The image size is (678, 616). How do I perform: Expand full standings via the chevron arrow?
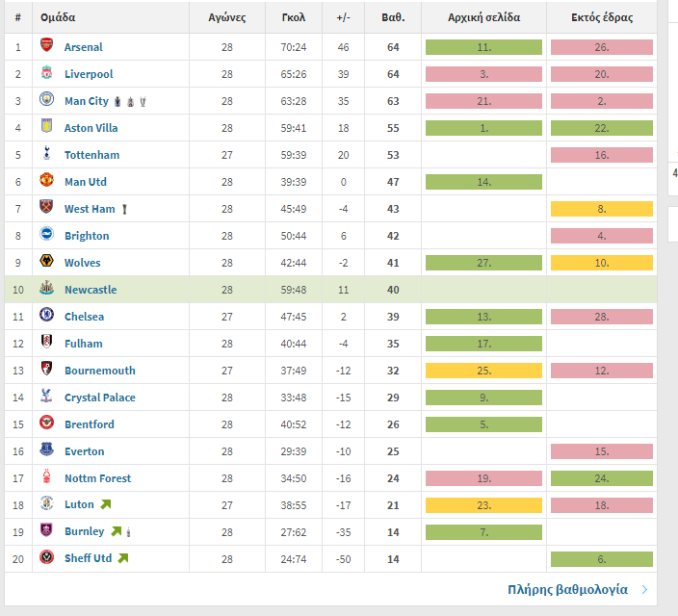(x=644, y=590)
